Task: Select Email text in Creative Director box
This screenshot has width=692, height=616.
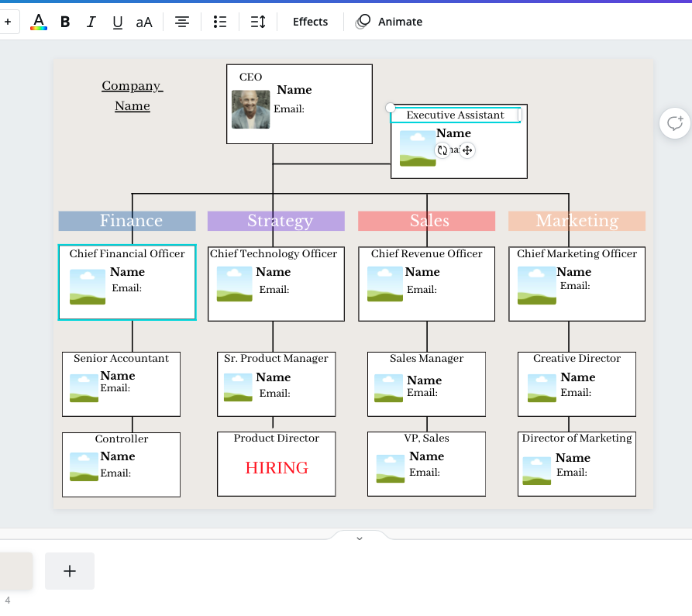Action: pos(576,392)
